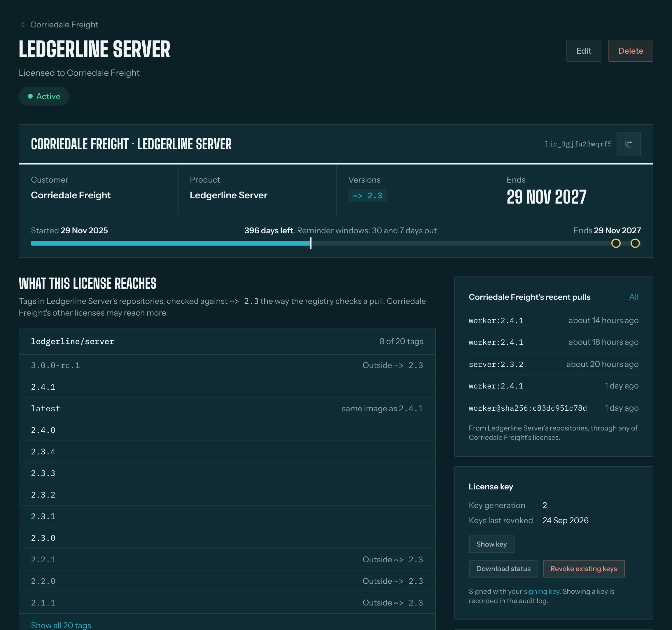Open the server:2.3.2 recent pull
Screen dimensions: 672x630
click(x=553, y=364)
